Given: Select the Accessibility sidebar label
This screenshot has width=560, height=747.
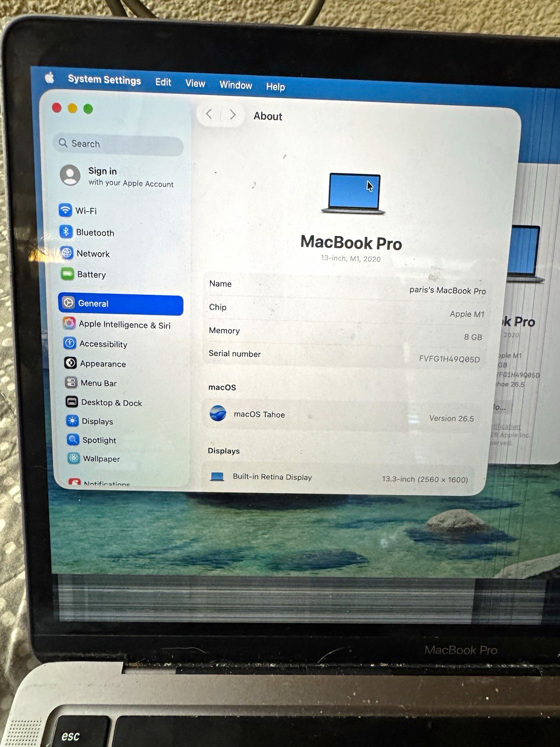Looking at the screenshot, I should click(x=104, y=344).
